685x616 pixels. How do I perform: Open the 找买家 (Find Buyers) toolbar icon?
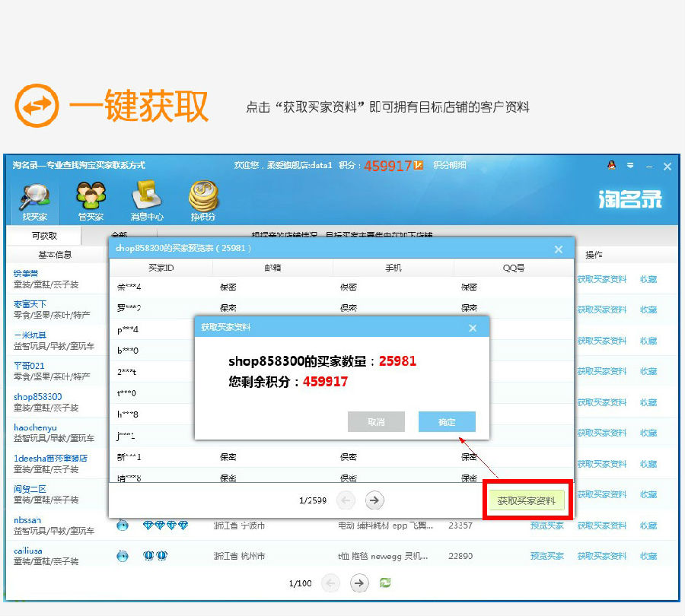pyautogui.click(x=34, y=201)
